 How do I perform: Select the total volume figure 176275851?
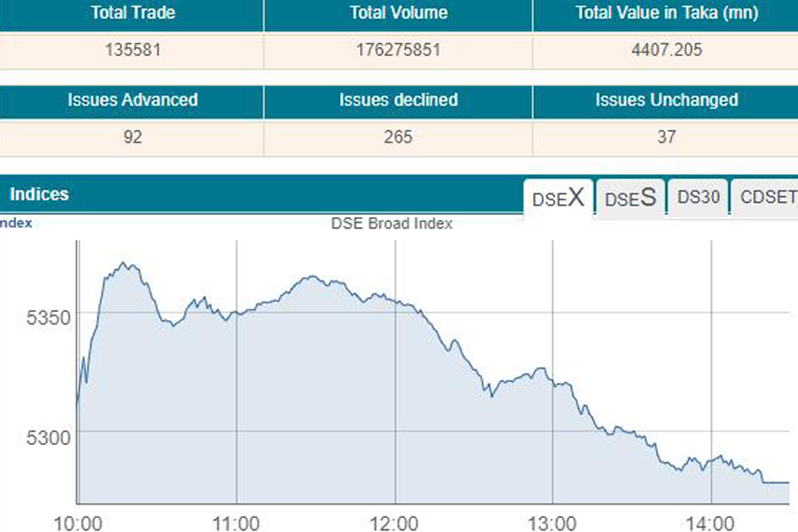coord(398,51)
